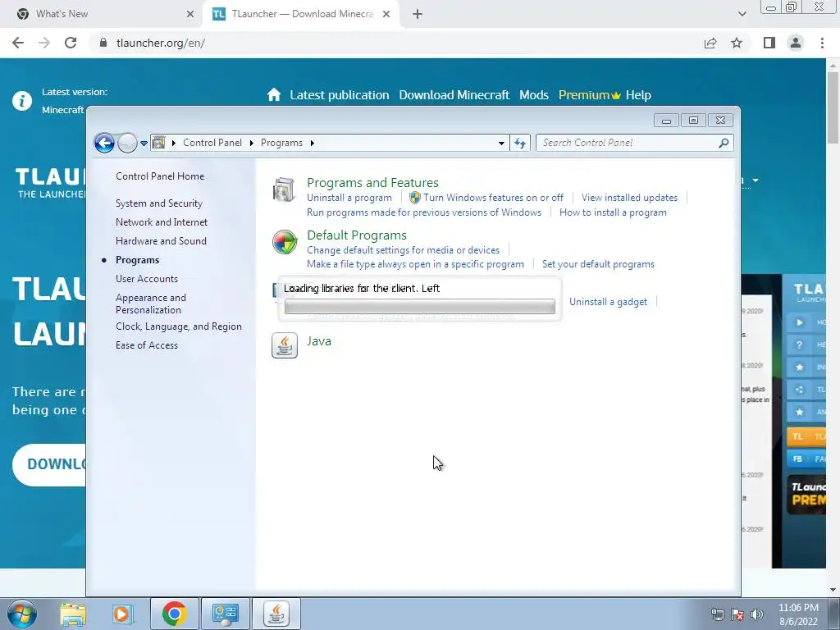Click Uninstall a program link
840x630 pixels.
[349, 198]
